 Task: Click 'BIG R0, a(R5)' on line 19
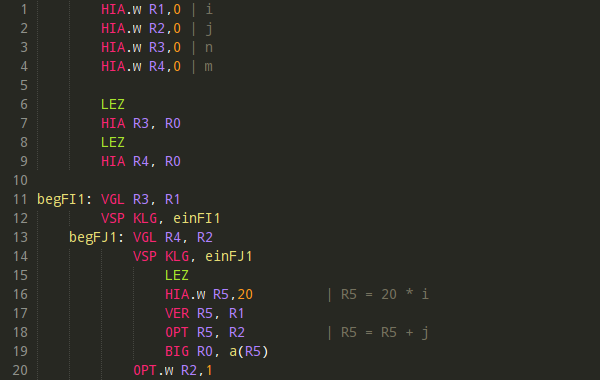click(217, 351)
